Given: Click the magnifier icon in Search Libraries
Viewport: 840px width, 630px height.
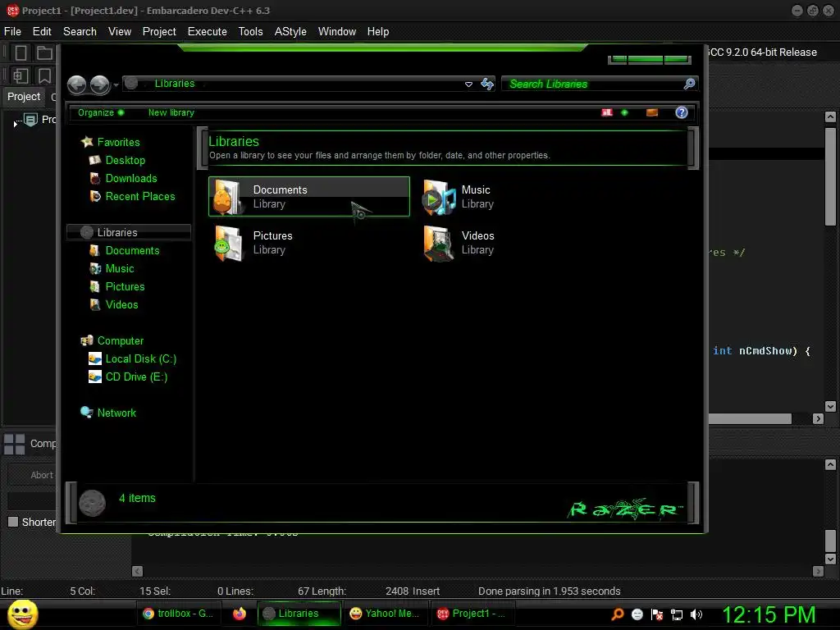Looking at the screenshot, I should tap(689, 84).
